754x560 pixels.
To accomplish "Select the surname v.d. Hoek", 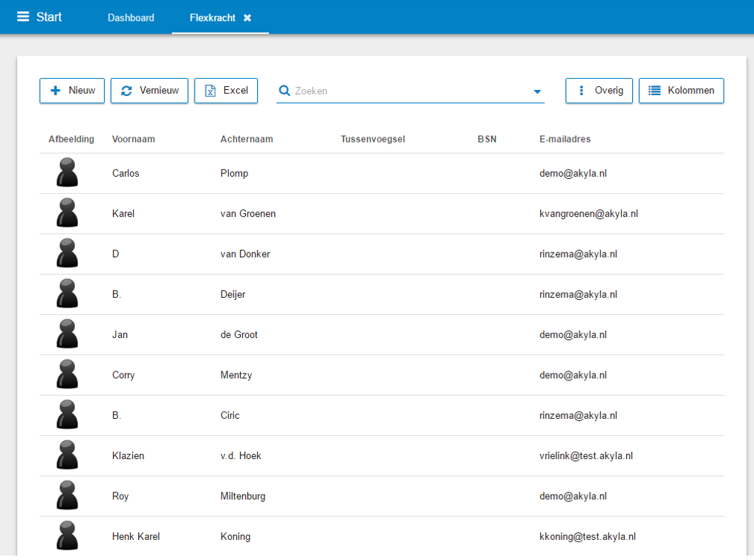I will click(x=241, y=456).
